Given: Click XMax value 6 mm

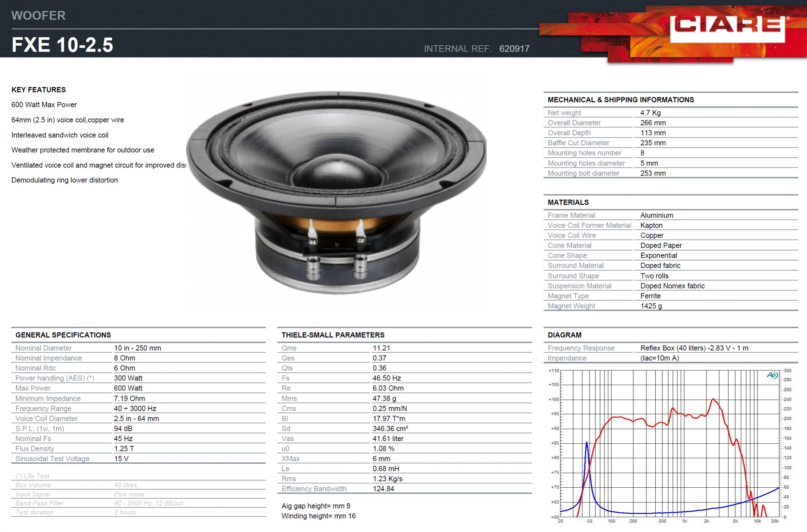Looking at the screenshot, I should [x=381, y=459].
